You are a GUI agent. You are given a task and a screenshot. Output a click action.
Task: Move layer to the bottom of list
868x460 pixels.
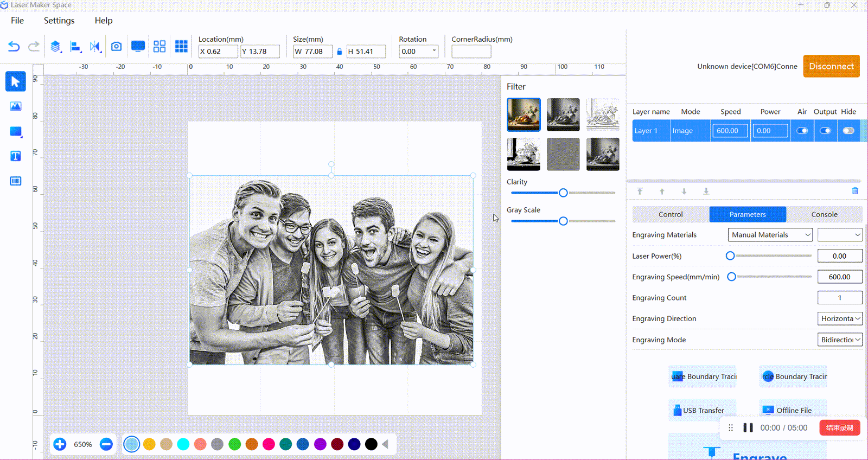click(x=706, y=191)
